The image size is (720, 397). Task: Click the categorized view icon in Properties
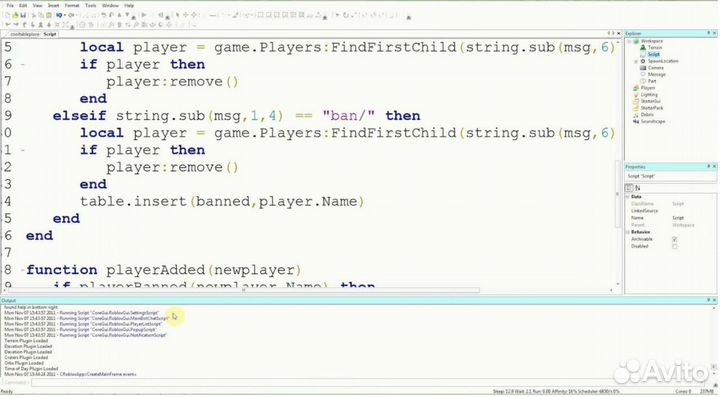(x=629, y=187)
